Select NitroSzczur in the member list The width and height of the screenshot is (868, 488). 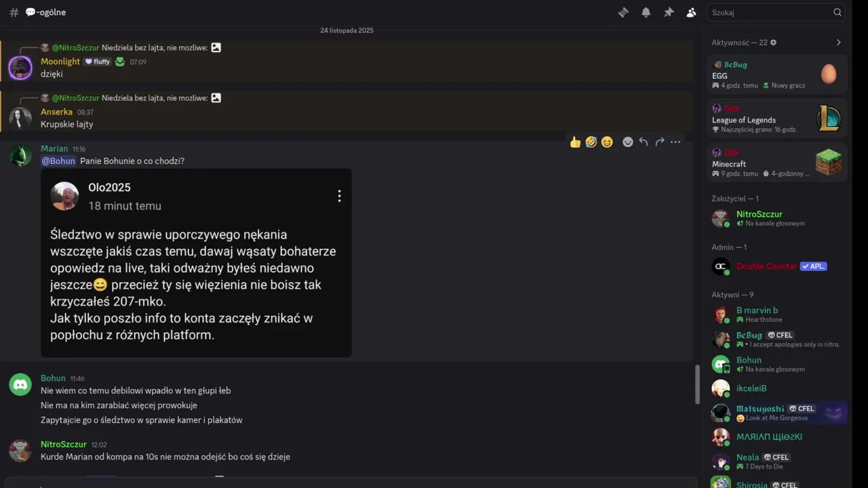(759, 214)
